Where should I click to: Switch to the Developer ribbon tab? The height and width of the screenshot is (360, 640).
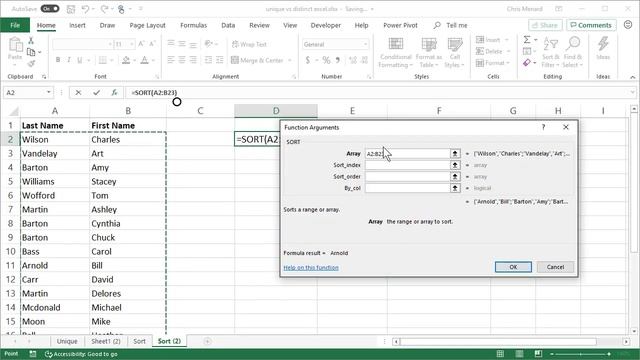point(326,25)
